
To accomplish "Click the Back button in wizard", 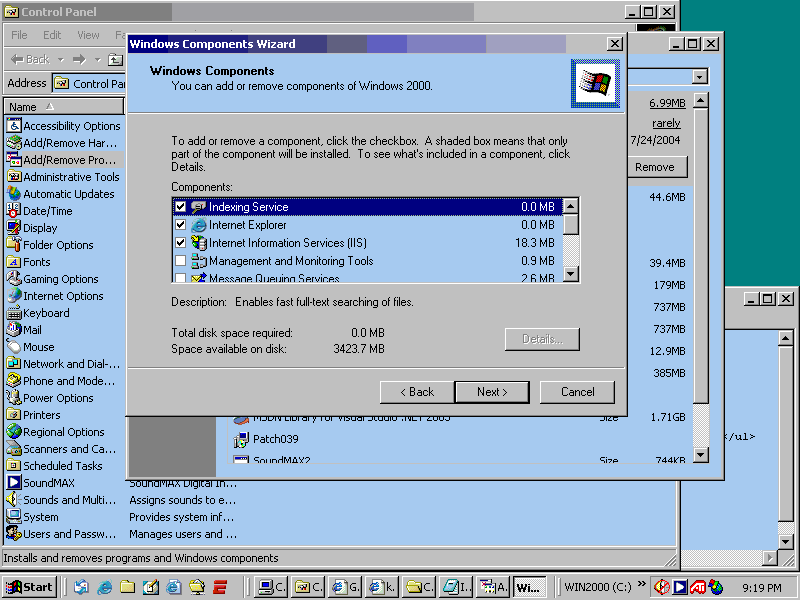I will (417, 392).
